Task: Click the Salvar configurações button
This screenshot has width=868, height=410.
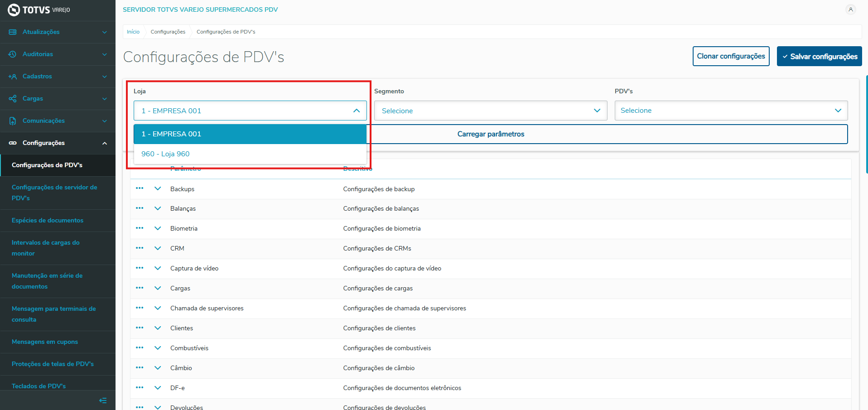Action: [x=819, y=56]
